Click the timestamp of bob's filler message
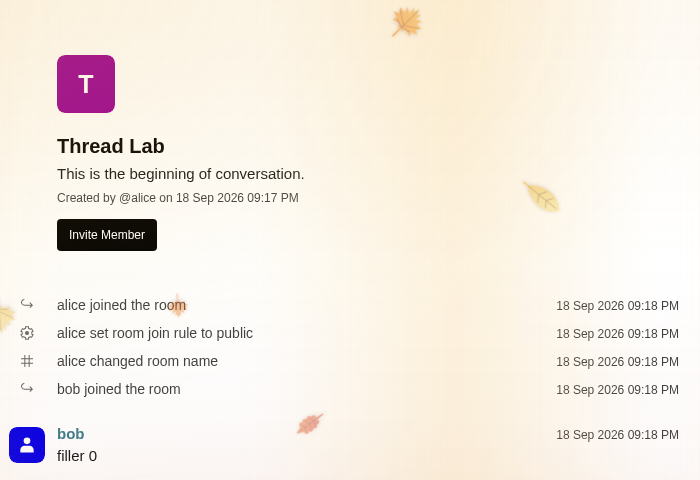 [617, 434]
